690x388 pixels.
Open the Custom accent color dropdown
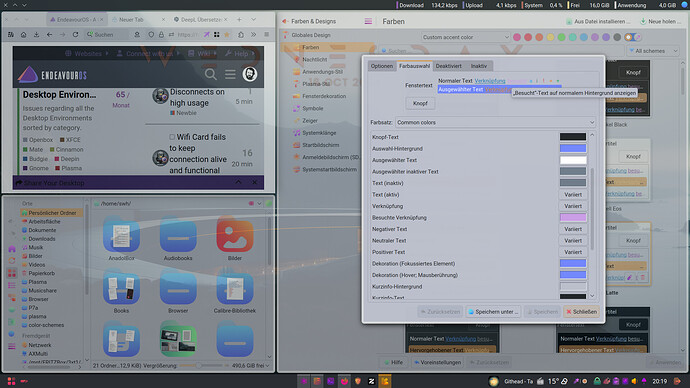coord(465,37)
